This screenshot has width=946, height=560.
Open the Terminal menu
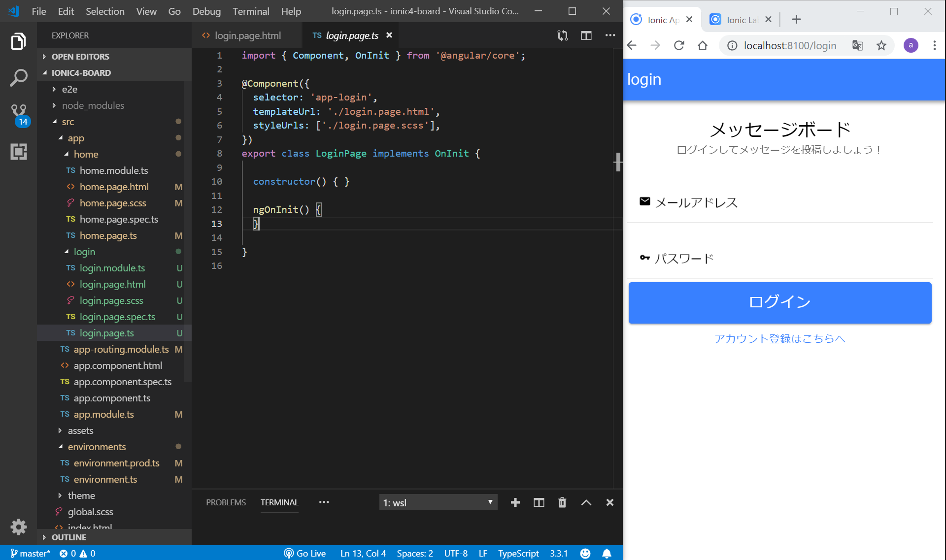click(251, 11)
